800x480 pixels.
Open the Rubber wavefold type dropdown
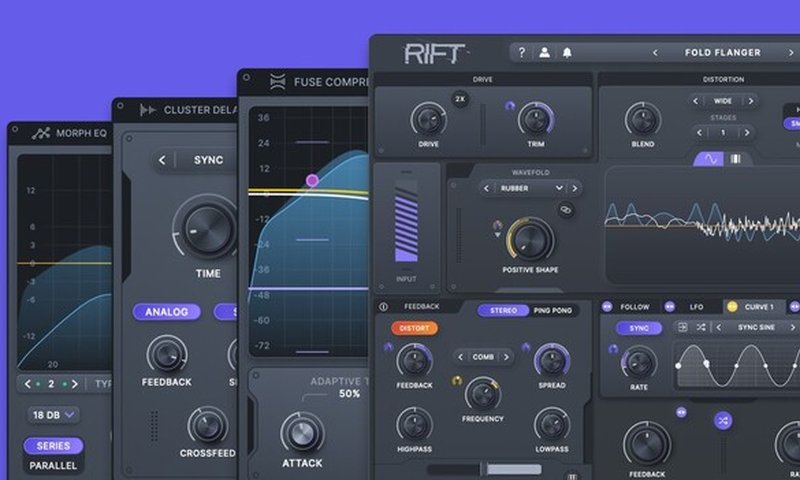point(530,187)
